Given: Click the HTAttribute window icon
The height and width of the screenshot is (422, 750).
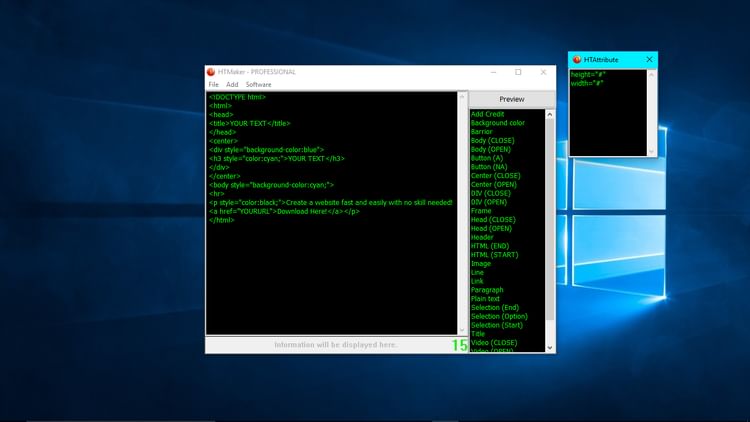Looking at the screenshot, I should point(576,60).
